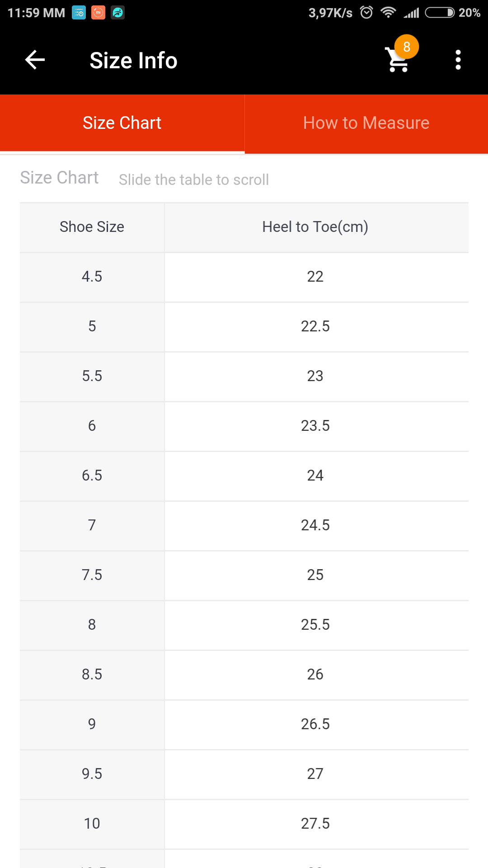Viewport: 488px width, 868px height.
Task: Select the shoe size 7 cell
Action: coord(92,525)
